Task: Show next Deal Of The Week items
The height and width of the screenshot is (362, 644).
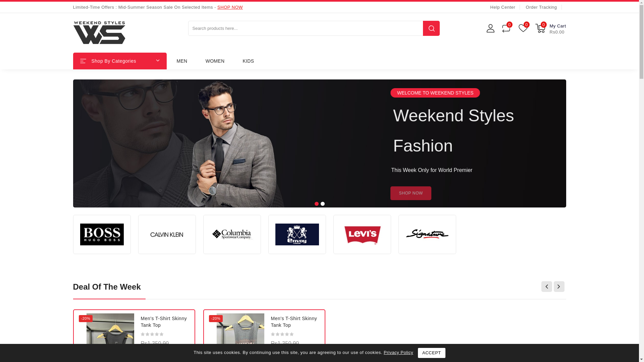Action: click(559, 287)
